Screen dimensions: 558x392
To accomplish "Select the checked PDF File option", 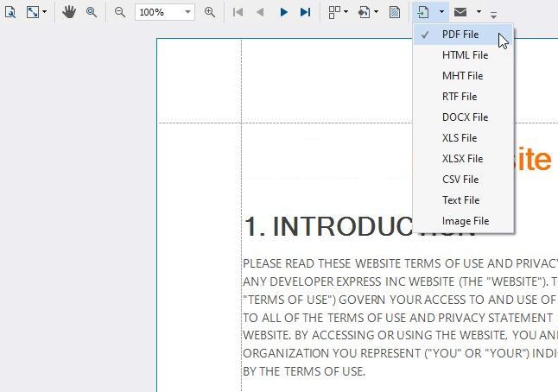I will coord(460,35).
